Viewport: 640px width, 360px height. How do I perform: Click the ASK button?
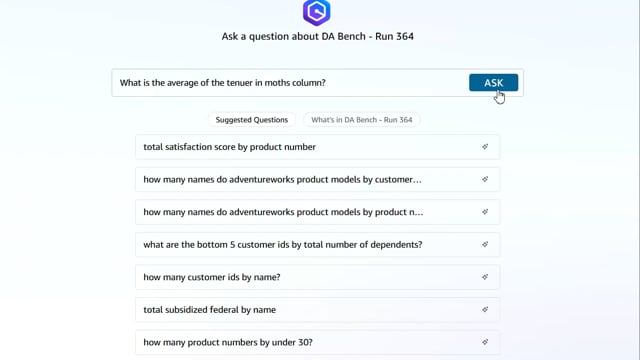coord(493,83)
